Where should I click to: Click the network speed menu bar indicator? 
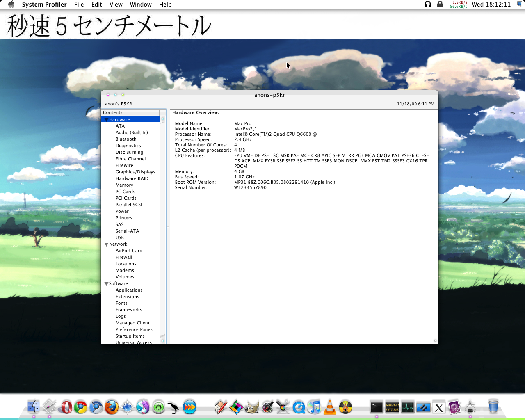(459, 5)
